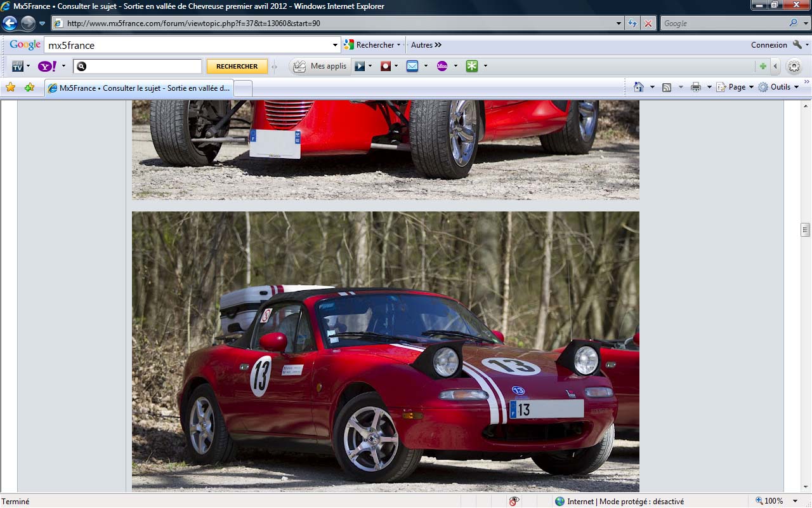This screenshot has width=812, height=508.
Task: Click the purple Mon round icon
Action: [442, 66]
